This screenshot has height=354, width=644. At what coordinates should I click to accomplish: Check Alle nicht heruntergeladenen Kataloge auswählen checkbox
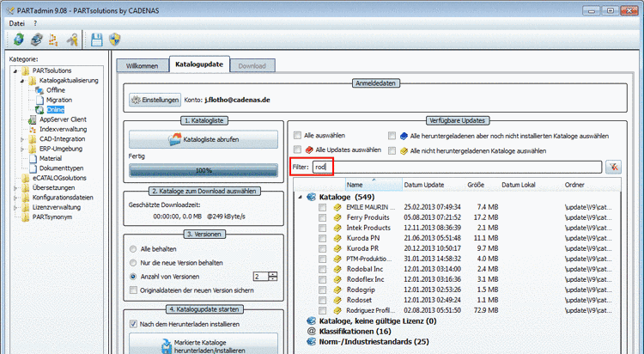[392, 150]
